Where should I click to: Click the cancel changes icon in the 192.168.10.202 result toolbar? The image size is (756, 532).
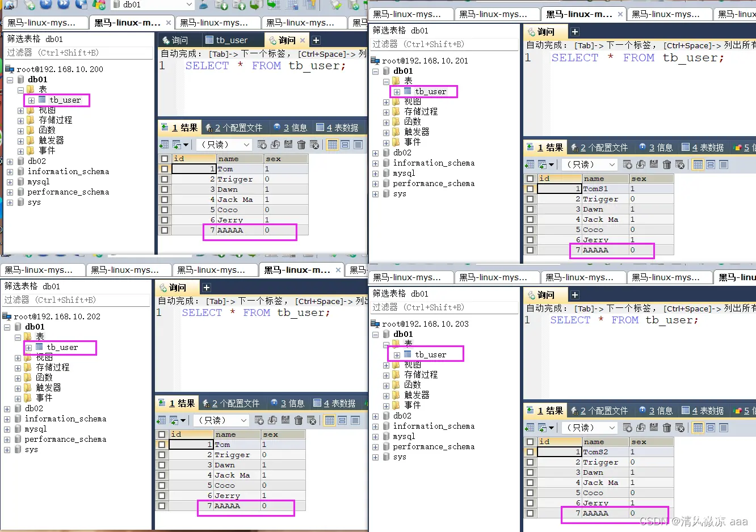[311, 420]
